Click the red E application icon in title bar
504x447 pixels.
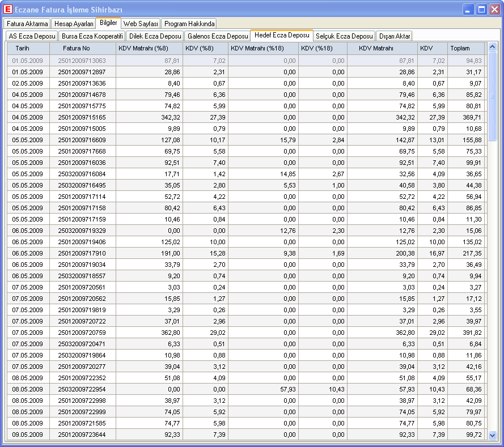click(8, 10)
